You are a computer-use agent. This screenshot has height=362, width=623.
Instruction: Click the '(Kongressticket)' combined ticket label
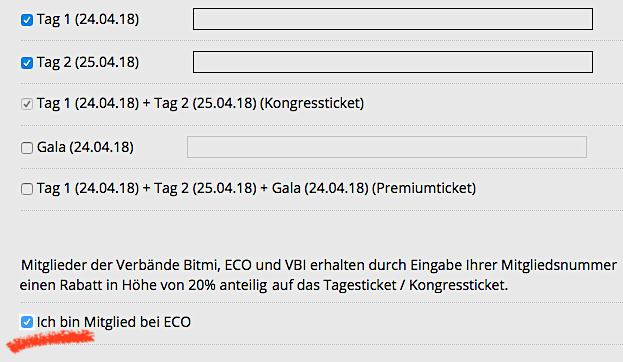click(312, 103)
